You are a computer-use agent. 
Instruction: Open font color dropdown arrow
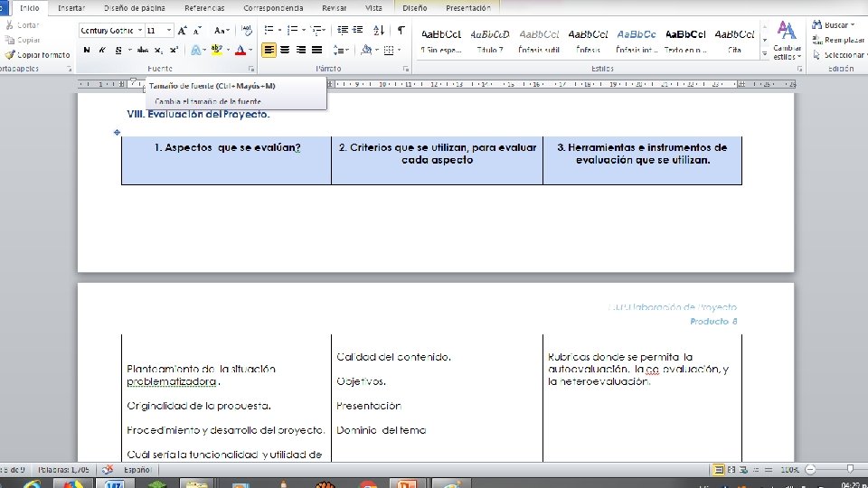click(250, 51)
